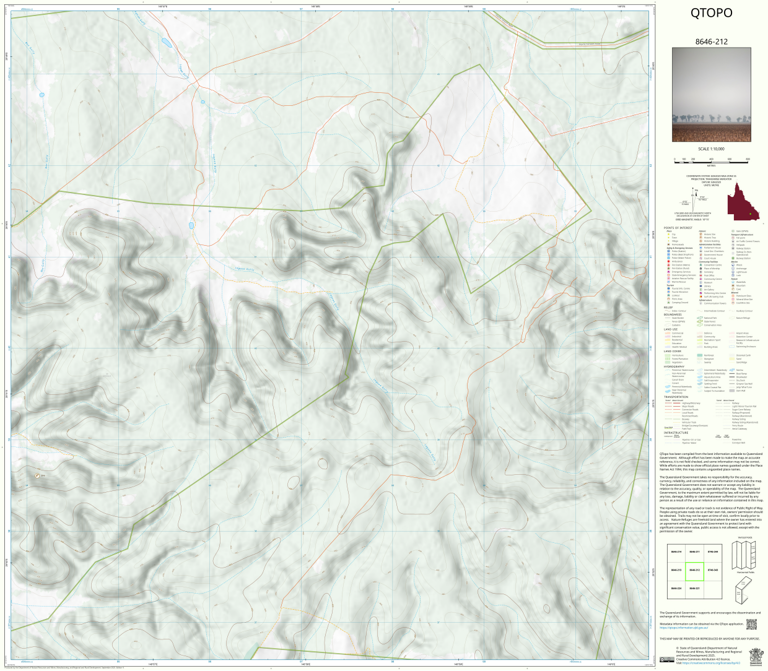768x671 pixels.
Task: Click the folded map stand diagram
Action: tap(744, 589)
